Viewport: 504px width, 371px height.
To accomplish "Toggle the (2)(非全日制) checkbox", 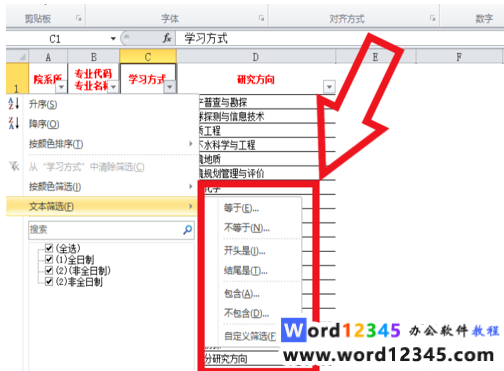I will (49, 270).
